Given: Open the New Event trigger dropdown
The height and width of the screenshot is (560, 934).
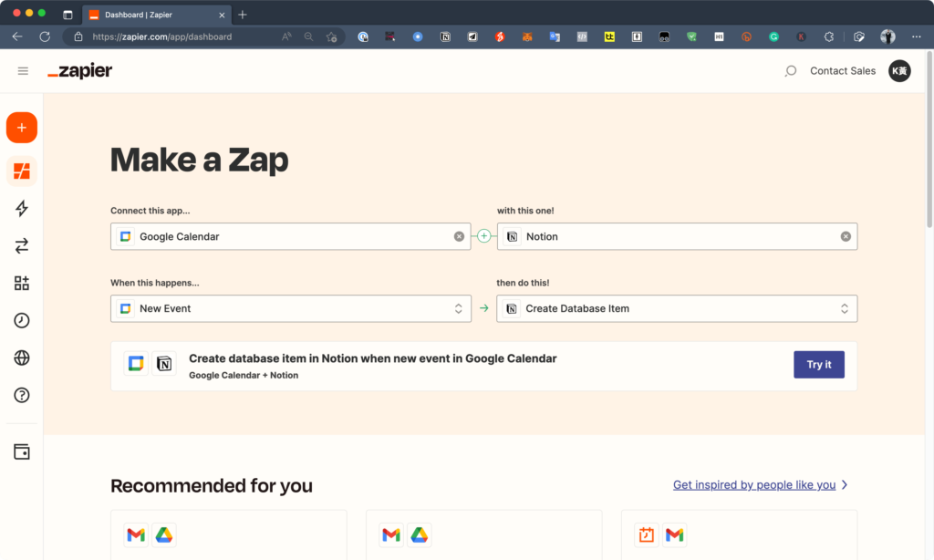Looking at the screenshot, I should [x=291, y=308].
